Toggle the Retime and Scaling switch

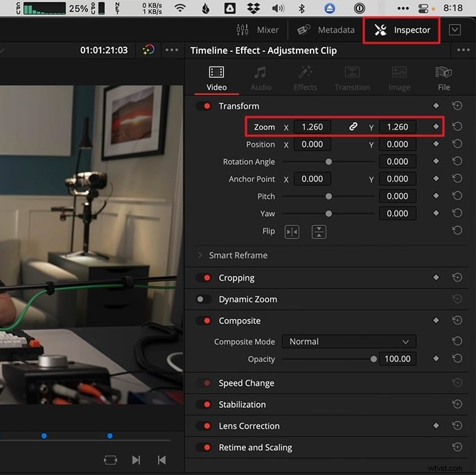(x=204, y=447)
